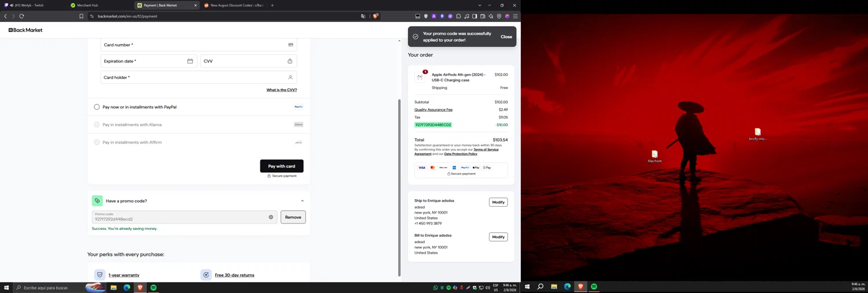Image resolution: width=868 pixels, height=293 pixels.
Task: Switch to the Werlyb - Twitch tab
Action: (34, 5)
